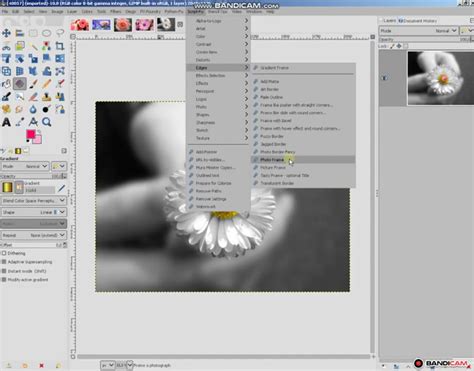Click the gradient edit pencil icon
Viewport: 474px width, 371px height.
[x=61, y=188]
